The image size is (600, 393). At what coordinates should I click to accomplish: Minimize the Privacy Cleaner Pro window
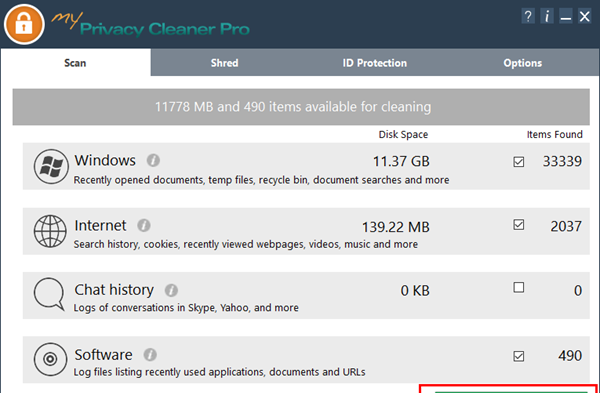[x=566, y=16]
